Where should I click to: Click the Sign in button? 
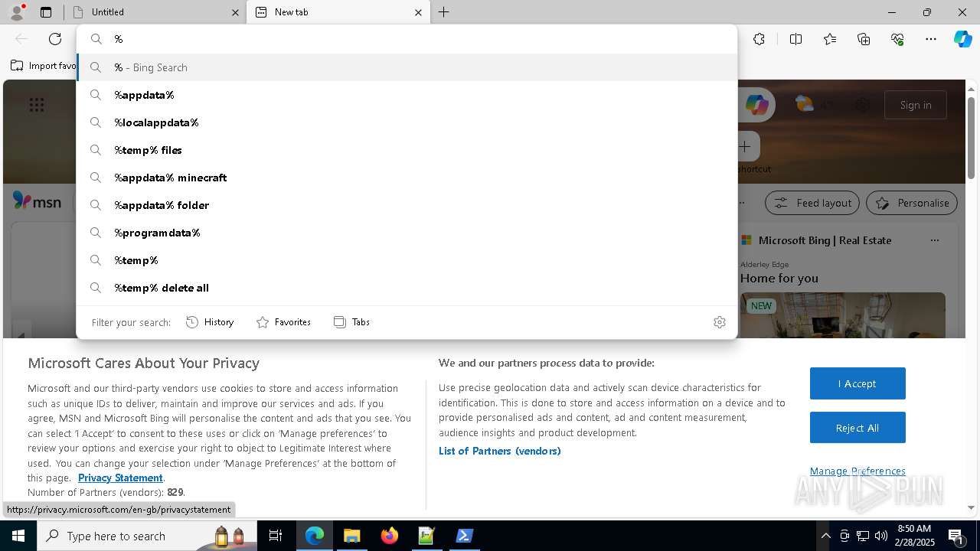tap(916, 105)
